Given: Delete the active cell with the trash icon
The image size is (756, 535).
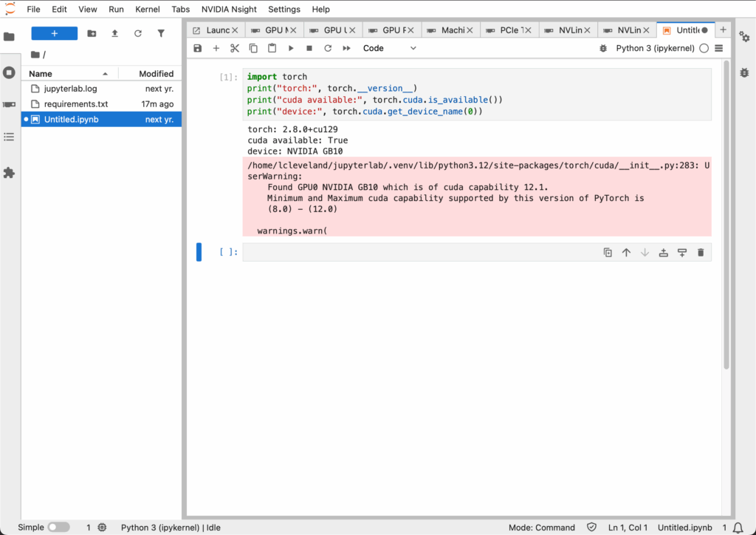Looking at the screenshot, I should (x=700, y=253).
